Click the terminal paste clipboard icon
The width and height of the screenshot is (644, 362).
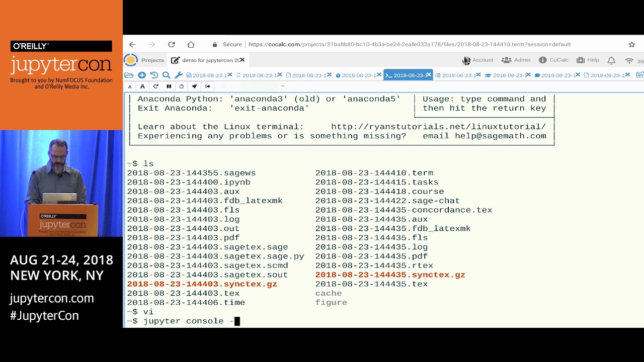[182, 86]
